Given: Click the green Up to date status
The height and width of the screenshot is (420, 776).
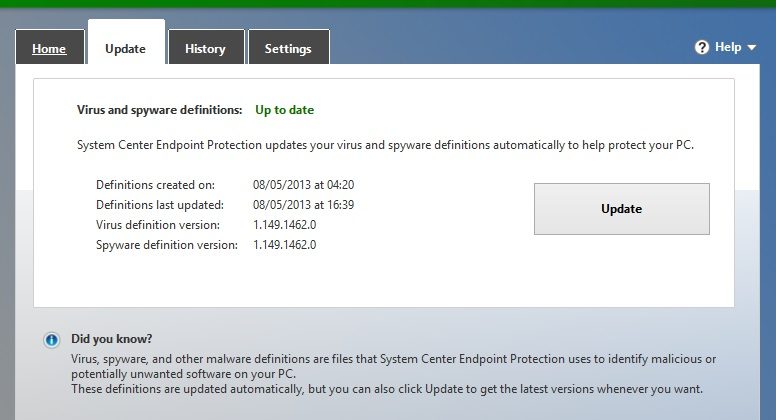Looking at the screenshot, I should click(284, 110).
